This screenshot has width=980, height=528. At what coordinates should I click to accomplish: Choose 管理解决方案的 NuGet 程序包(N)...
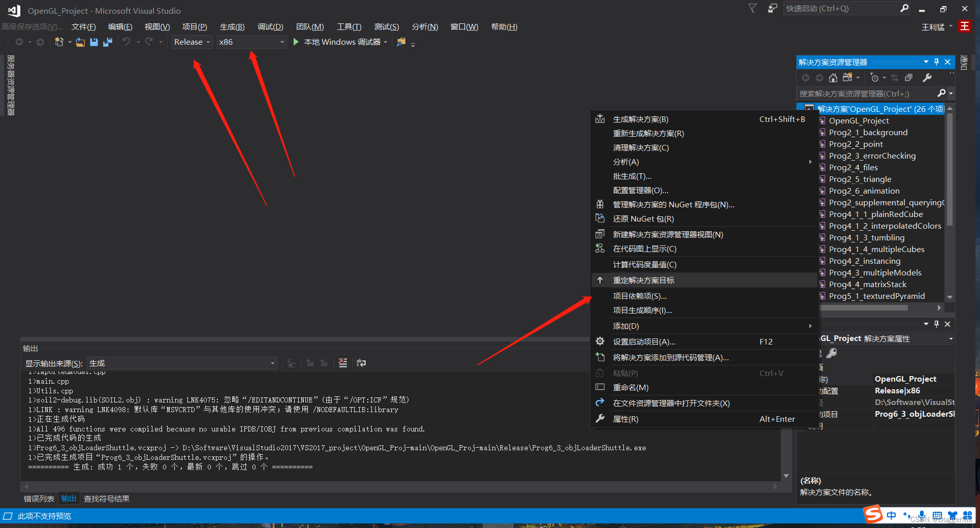(x=704, y=204)
